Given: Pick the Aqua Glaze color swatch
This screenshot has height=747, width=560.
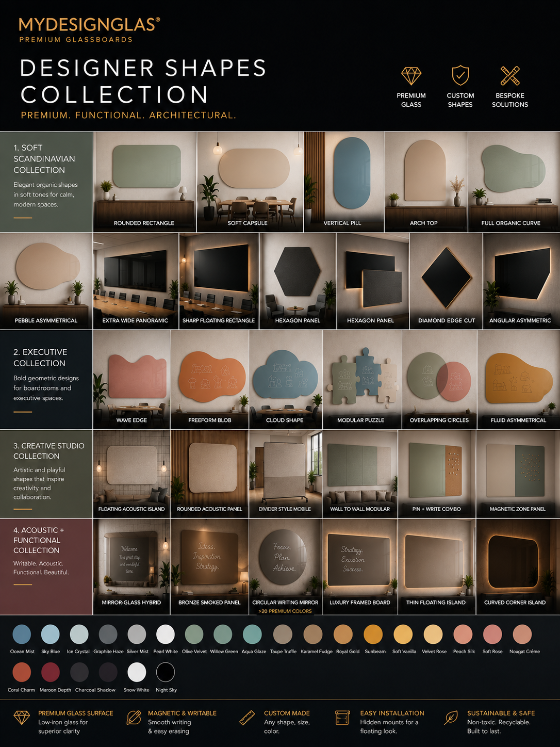Looking at the screenshot, I should [x=252, y=634].
